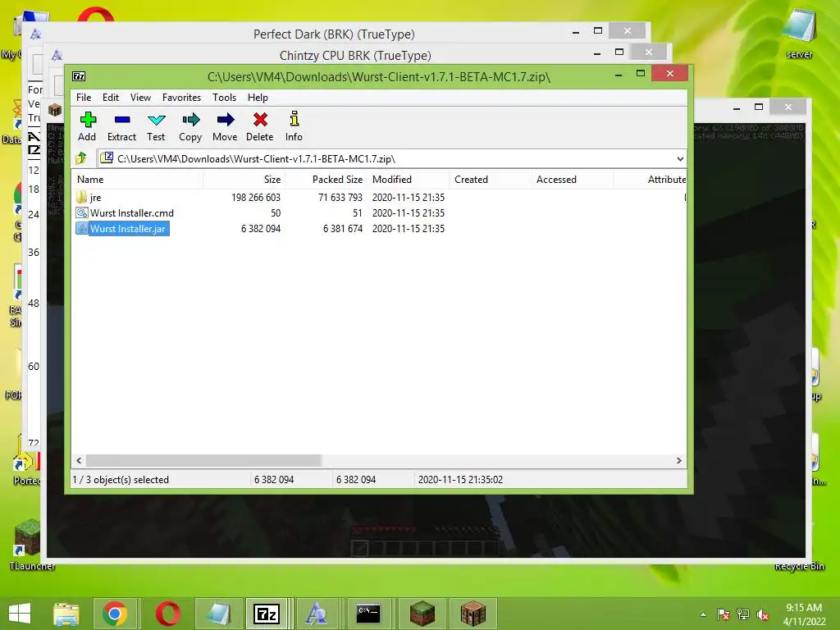Switch to Minecraft grass block taskbar icon
This screenshot has height=630, width=840.
(x=422, y=614)
